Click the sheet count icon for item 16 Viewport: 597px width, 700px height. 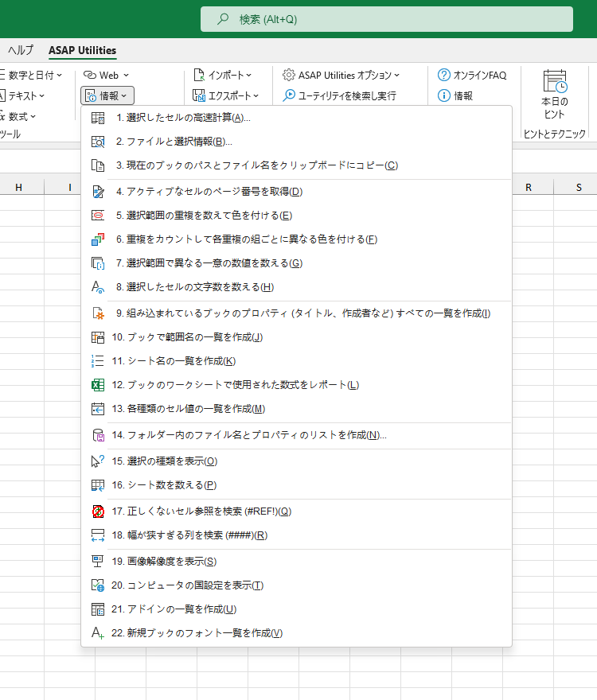coord(98,485)
